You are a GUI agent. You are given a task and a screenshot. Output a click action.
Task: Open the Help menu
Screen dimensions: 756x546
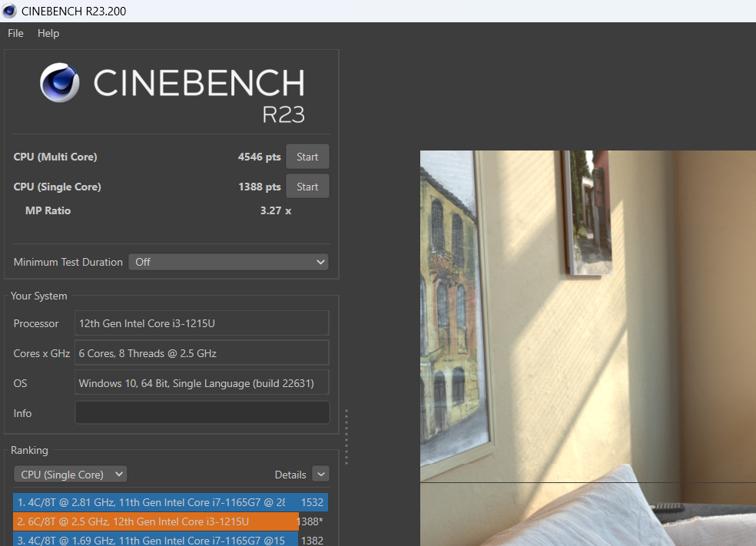coord(48,33)
